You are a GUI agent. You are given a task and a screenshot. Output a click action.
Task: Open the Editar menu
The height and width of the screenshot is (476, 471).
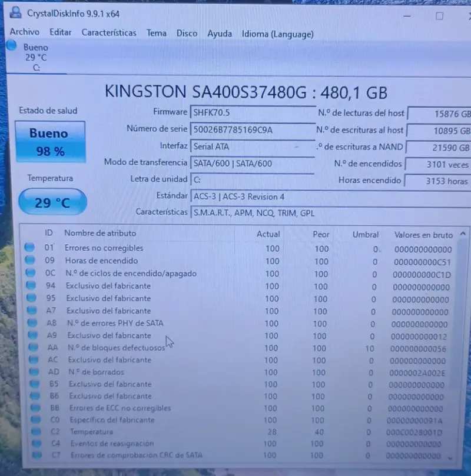click(61, 32)
